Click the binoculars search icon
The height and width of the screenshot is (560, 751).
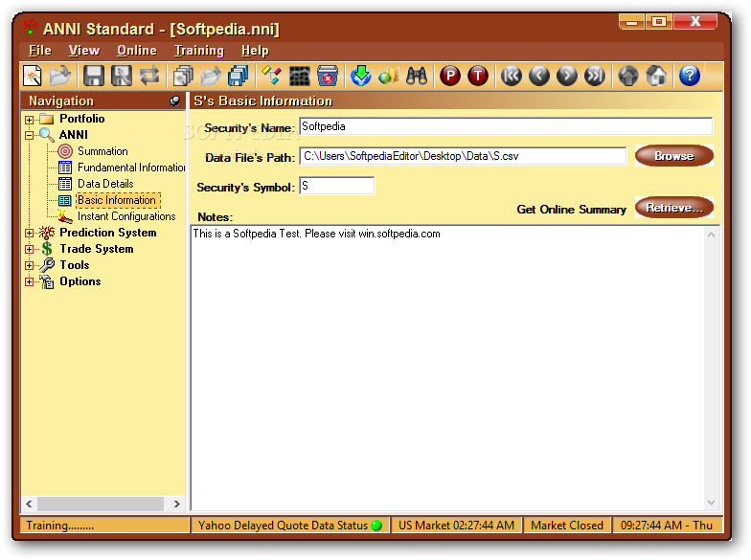click(x=416, y=76)
